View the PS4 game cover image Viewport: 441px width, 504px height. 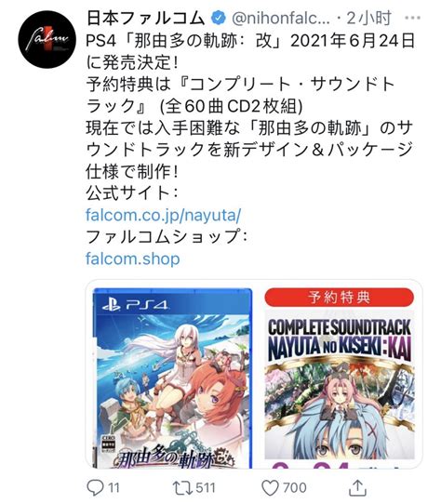(x=172, y=378)
